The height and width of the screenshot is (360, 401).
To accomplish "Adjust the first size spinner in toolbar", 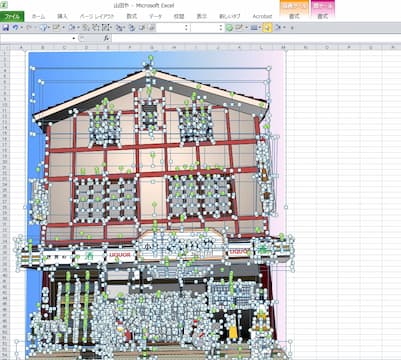I will click(187, 28).
